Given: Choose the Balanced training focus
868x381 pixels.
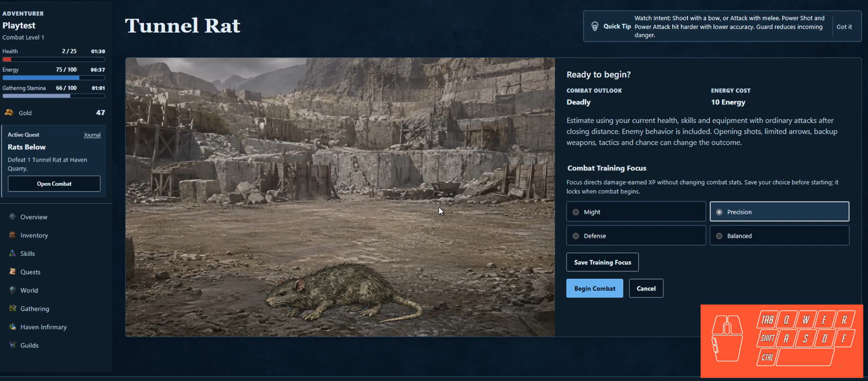Looking at the screenshot, I should (779, 235).
